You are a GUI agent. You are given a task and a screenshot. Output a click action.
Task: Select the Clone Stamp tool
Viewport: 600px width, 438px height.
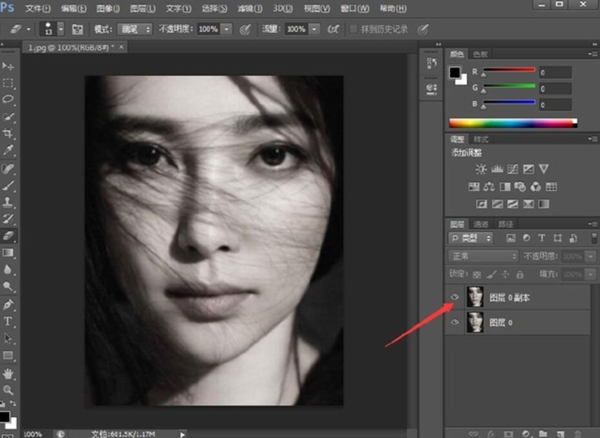[x=8, y=202]
